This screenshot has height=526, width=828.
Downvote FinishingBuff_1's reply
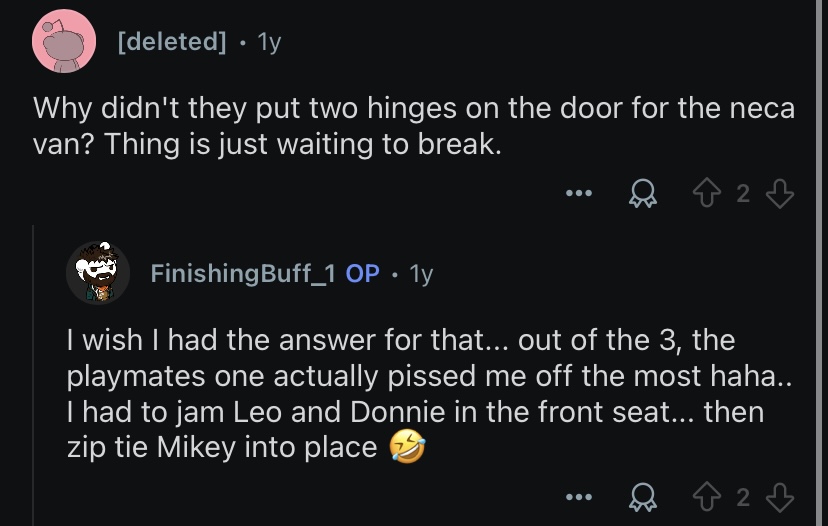pos(780,497)
